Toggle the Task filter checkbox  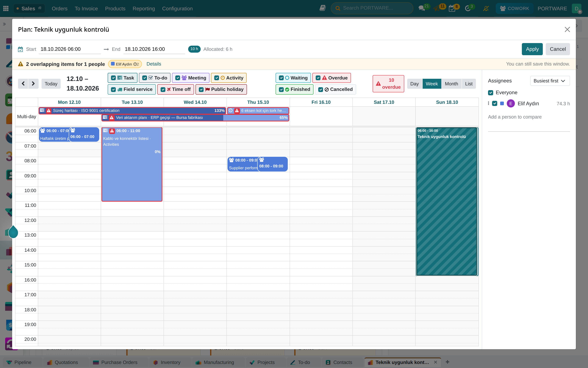point(113,78)
